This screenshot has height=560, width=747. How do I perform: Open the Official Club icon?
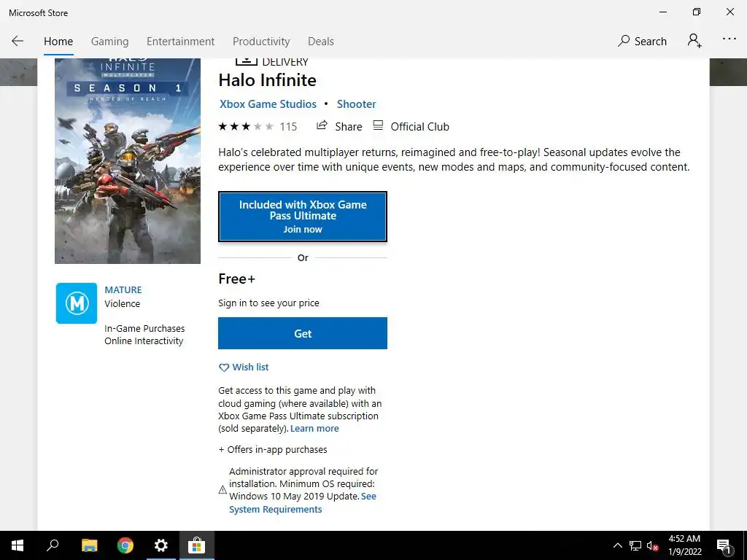tap(378, 125)
